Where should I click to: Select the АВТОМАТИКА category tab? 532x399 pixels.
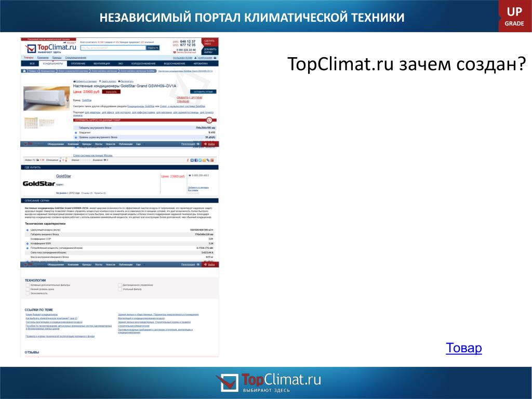click(201, 63)
